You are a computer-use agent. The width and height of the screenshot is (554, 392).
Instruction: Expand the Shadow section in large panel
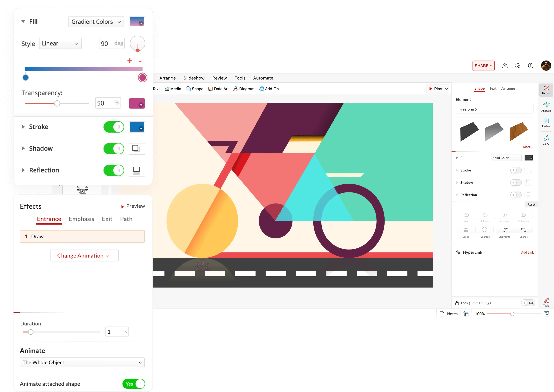tap(23, 149)
